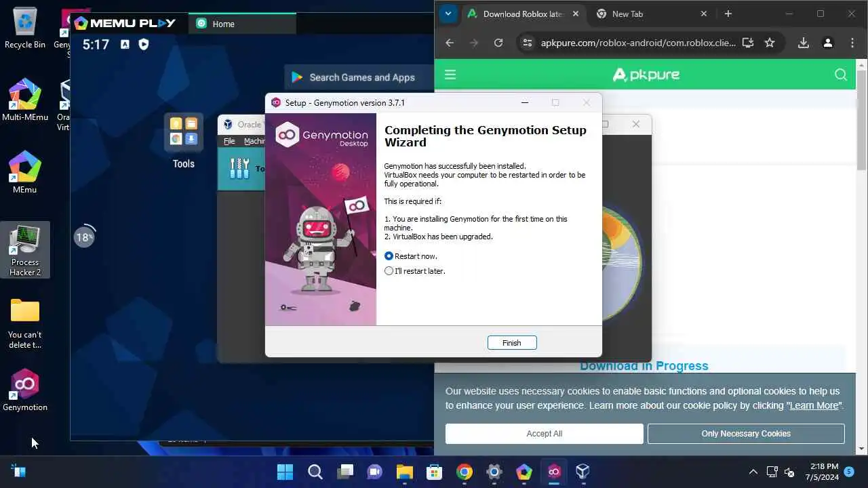Click the Tools icon in VirtualBox
The image size is (868, 488).
239,169
